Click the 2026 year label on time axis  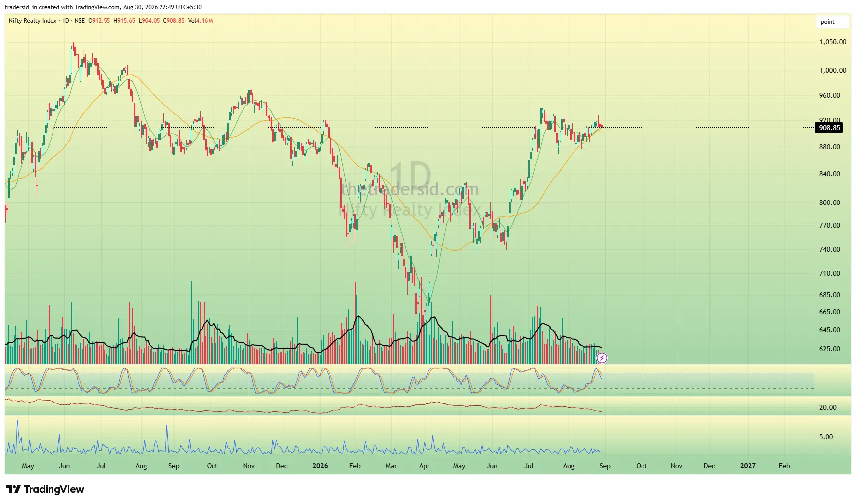pos(320,466)
